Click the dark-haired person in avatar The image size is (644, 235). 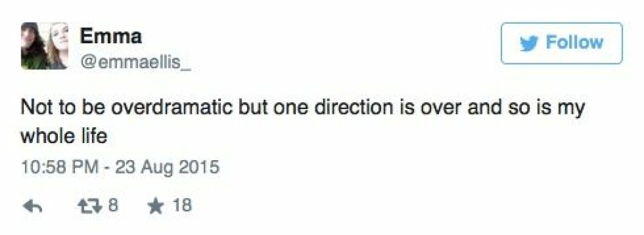pyautogui.click(x=33, y=46)
